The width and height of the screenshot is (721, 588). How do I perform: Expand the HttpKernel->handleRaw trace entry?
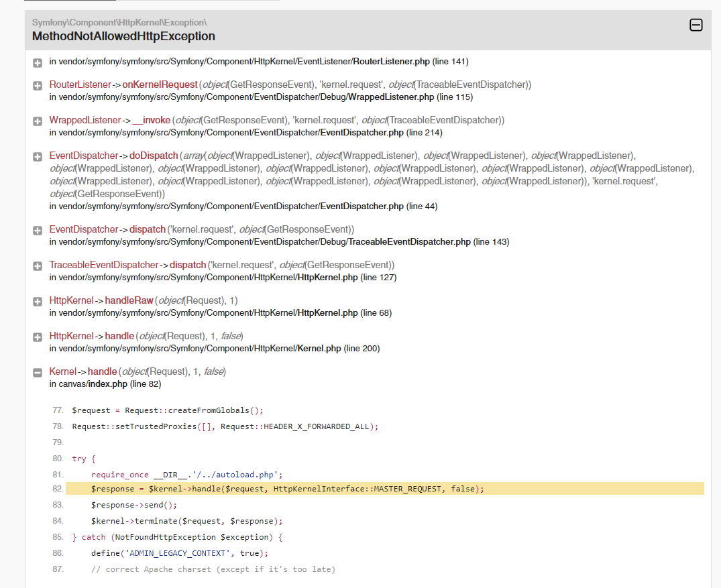click(x=38, y=302)
